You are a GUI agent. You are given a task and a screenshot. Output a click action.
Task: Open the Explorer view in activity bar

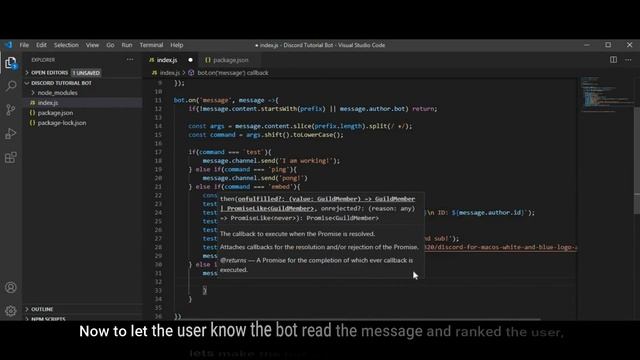click(11, 63)
